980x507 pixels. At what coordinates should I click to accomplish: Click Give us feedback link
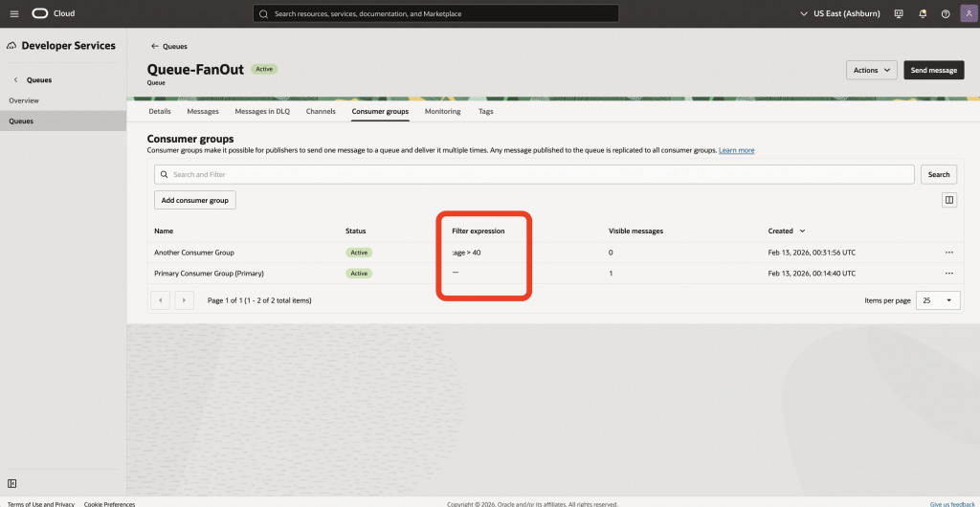point(952,503)
